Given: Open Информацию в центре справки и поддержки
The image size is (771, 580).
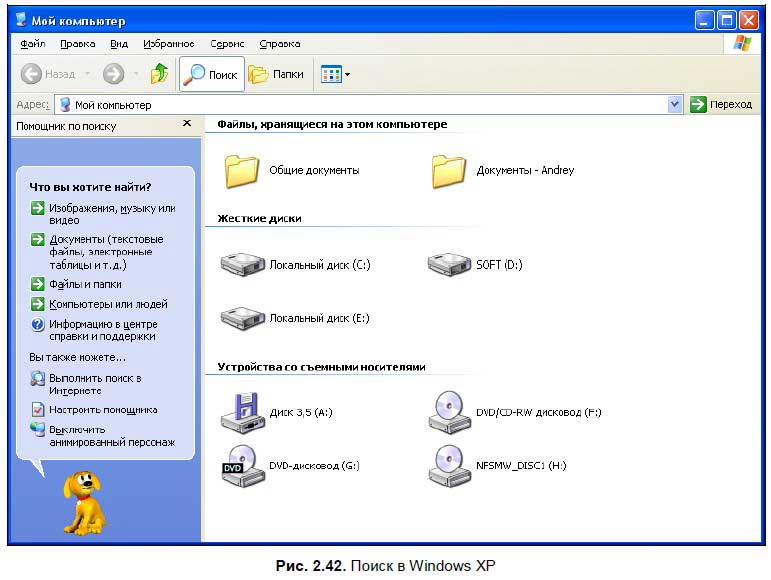Looking at the screenshot, I should coord(103,330).
